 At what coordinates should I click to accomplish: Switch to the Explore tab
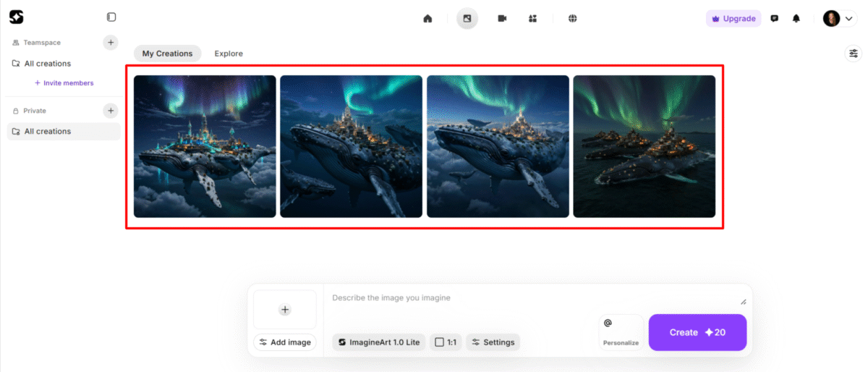coord(229,54)
